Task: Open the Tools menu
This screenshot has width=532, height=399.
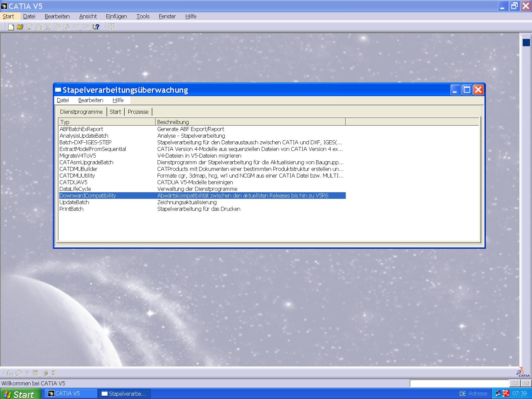Action: [143, 16]
